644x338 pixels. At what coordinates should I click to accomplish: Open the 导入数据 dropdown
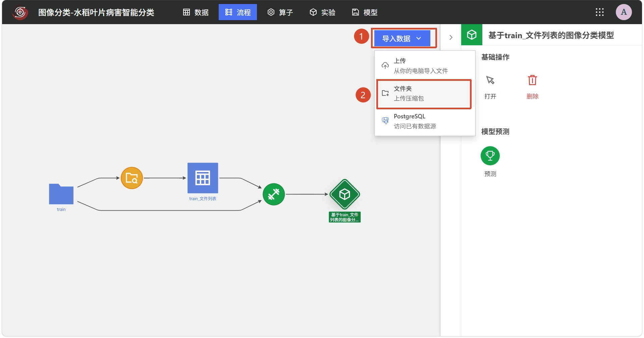(x=402, y=38)
